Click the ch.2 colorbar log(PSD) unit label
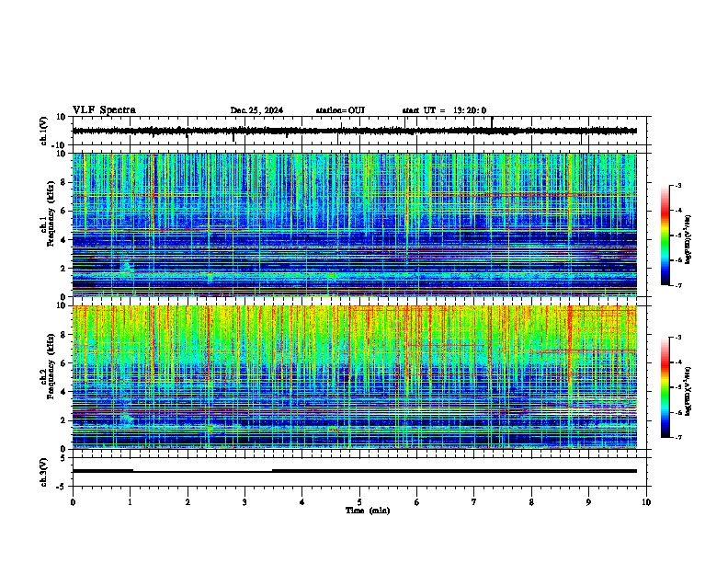Viewport: 728px width, 563px height. tap(688, 391)
